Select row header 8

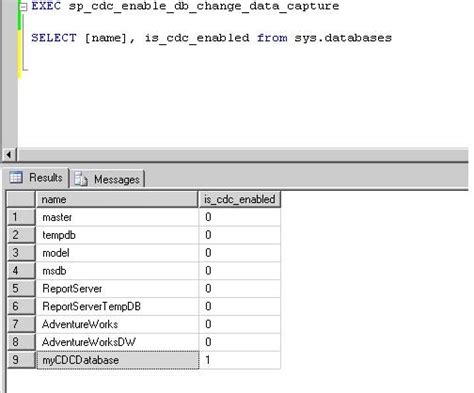[x=21, y=342]
